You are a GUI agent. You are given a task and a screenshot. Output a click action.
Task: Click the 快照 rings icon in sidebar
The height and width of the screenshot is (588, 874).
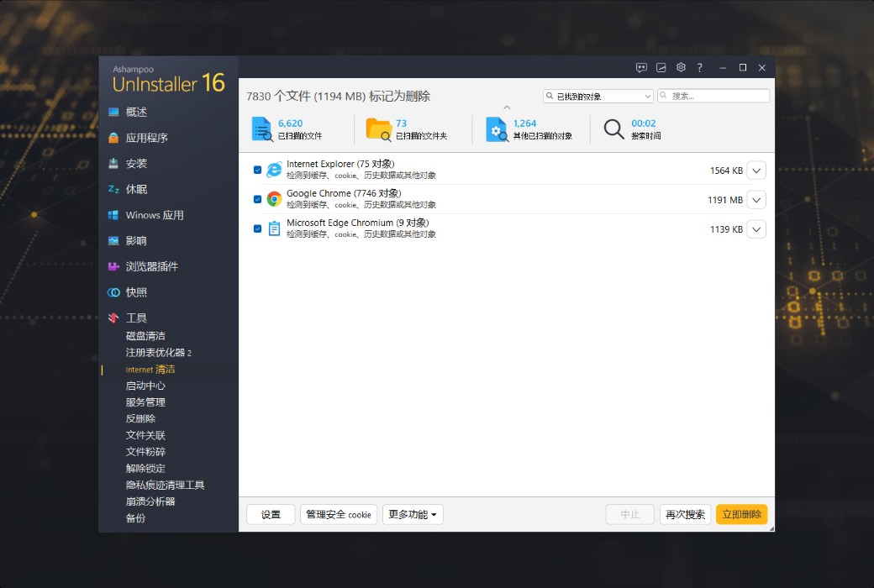tap(113, 292)
